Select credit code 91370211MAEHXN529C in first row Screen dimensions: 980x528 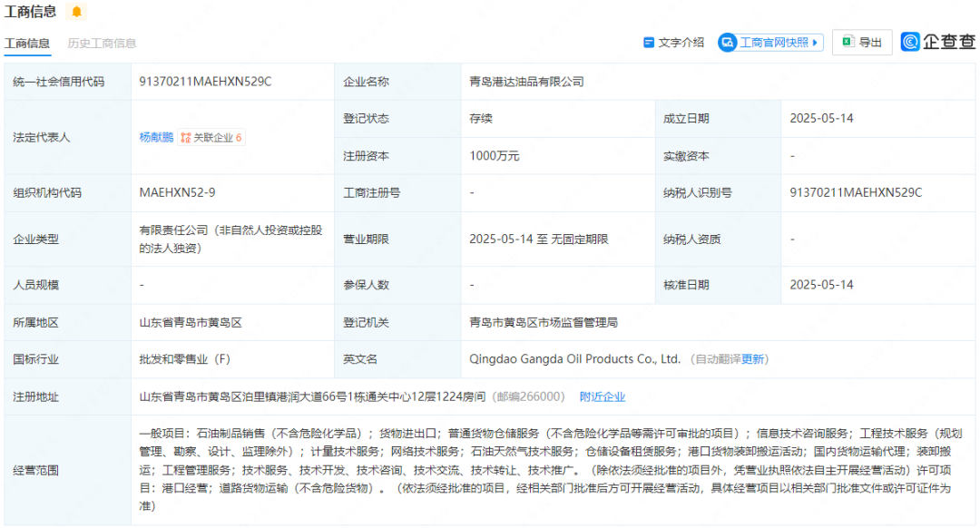point(205,82)
